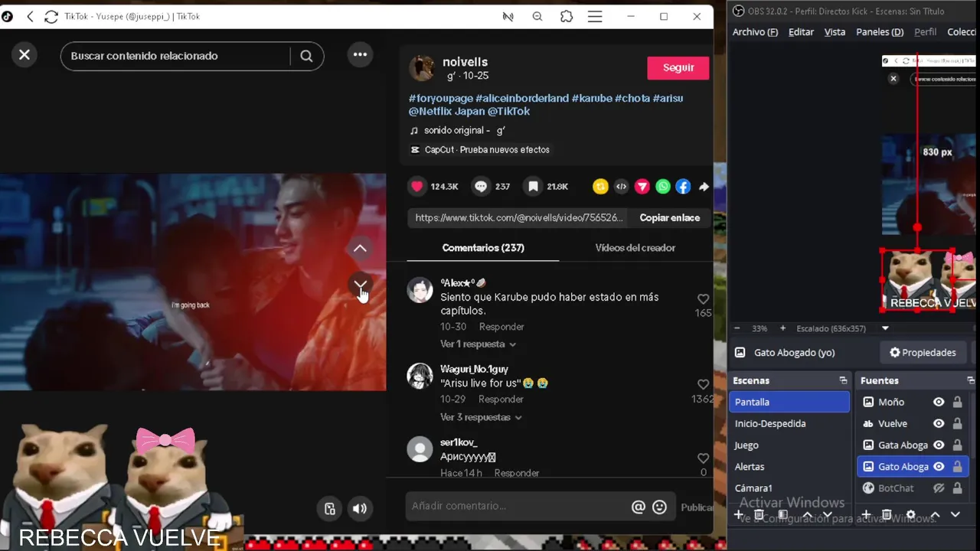Click the browser media mute icon
The height and width of the screenshot is (551, 980).
tap(508, 16)
